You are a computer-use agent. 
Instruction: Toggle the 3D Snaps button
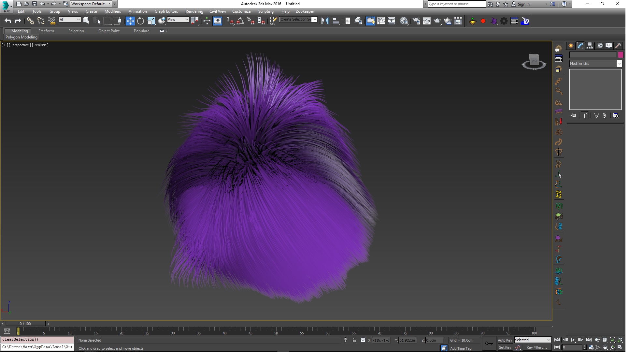coord(230,21)
